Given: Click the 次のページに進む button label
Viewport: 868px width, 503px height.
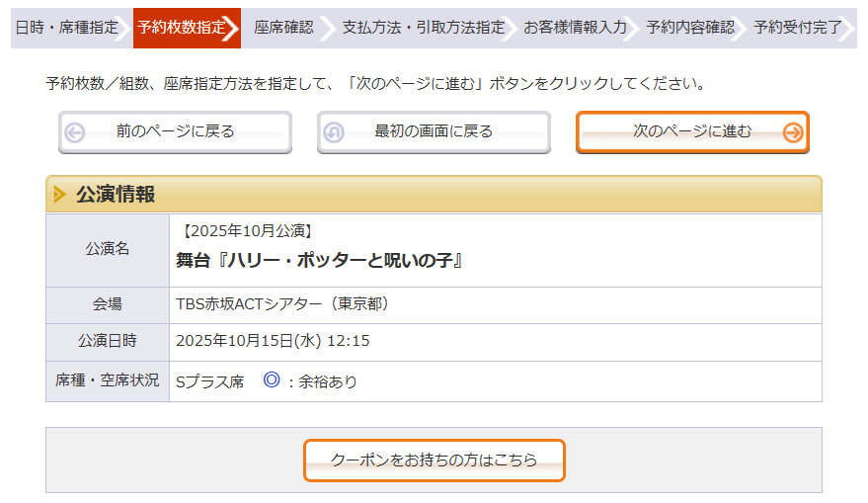Looking at the screenshot, I should pyautogui.click(x=691, y=131).
